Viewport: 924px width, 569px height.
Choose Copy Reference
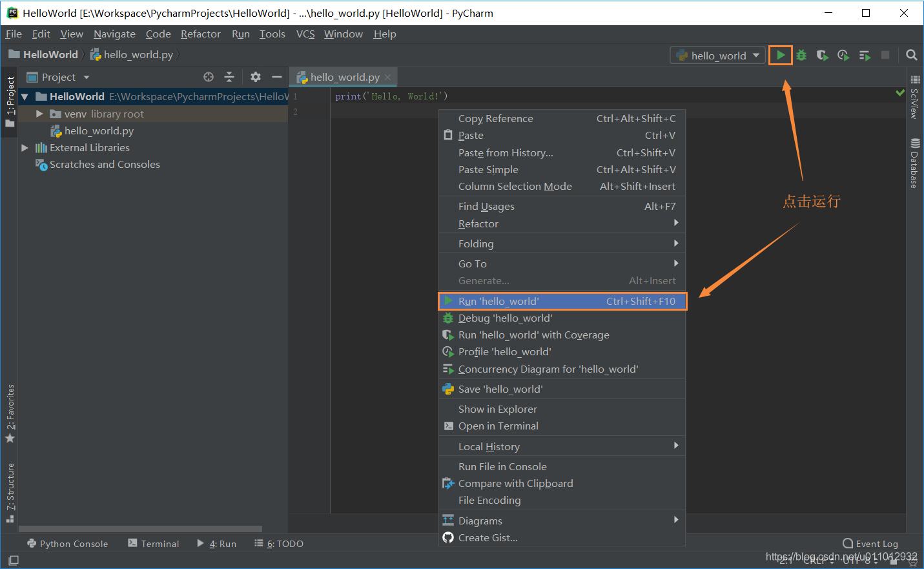click(562, 118)
